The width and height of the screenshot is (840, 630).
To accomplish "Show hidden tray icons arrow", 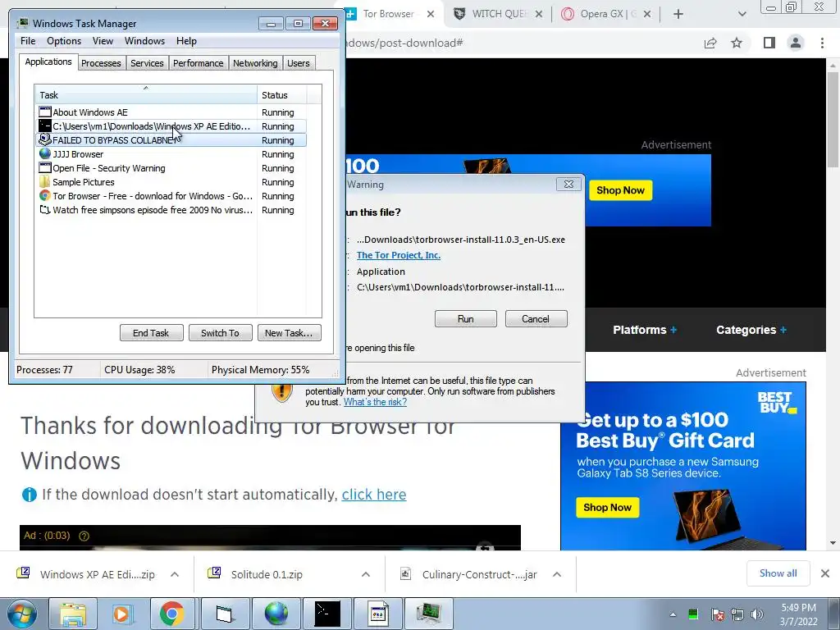I will tap(673, 614).
